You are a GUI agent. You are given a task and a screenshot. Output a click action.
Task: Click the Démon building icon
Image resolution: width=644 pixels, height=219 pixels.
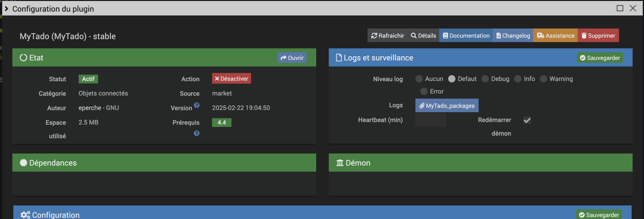[340, 163]
